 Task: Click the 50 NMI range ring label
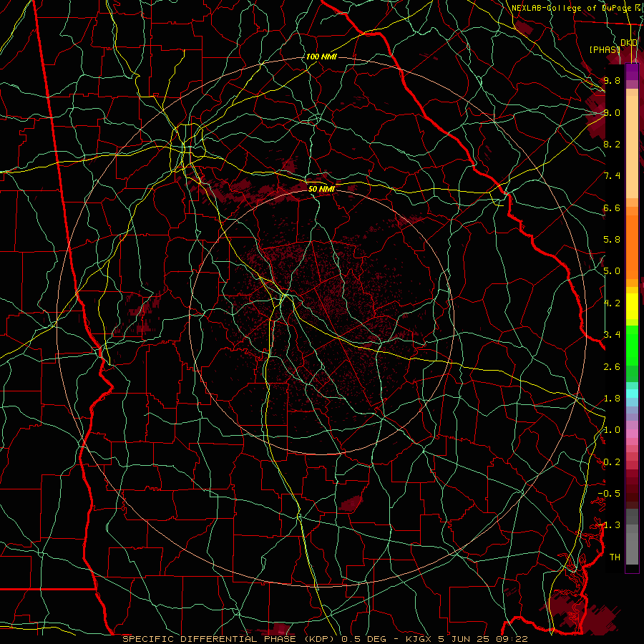(321, 189)
